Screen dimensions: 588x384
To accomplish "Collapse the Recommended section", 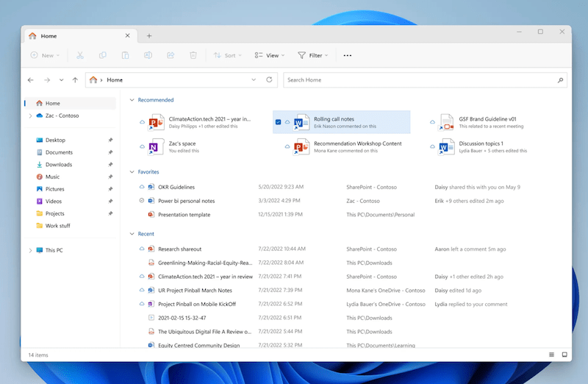I will pyautogui.click(x=132, y=100).
